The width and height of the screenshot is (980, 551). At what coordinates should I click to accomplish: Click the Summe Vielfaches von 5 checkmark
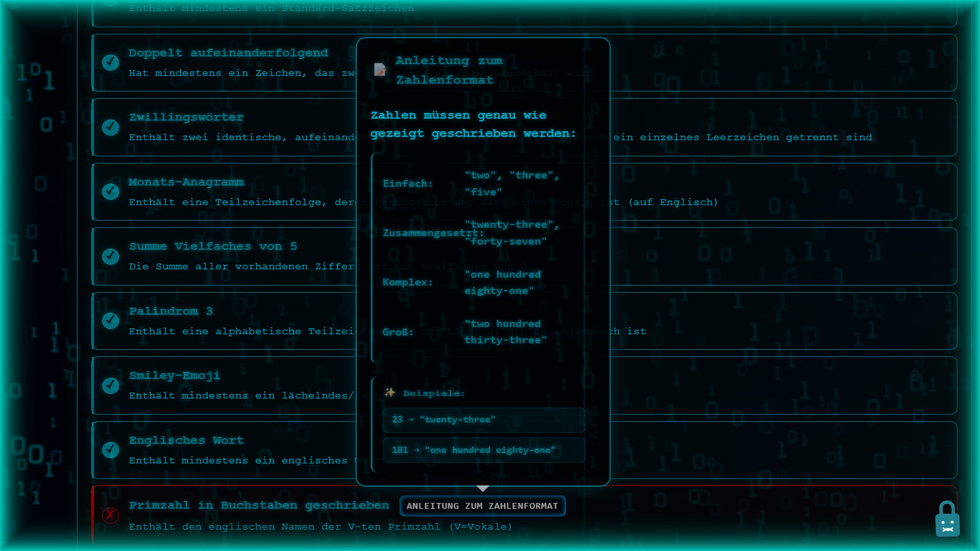pyautogui.click(x=110, y=256)
